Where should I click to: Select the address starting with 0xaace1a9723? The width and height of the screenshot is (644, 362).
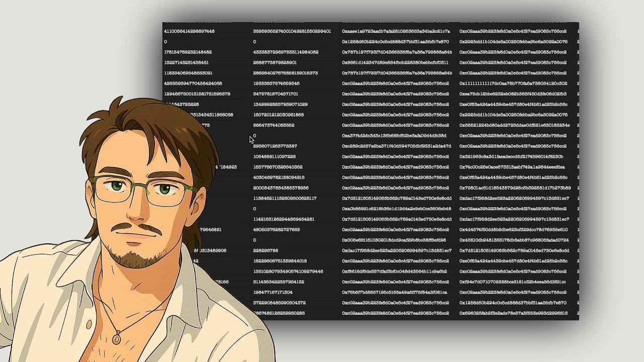(396, 31)
